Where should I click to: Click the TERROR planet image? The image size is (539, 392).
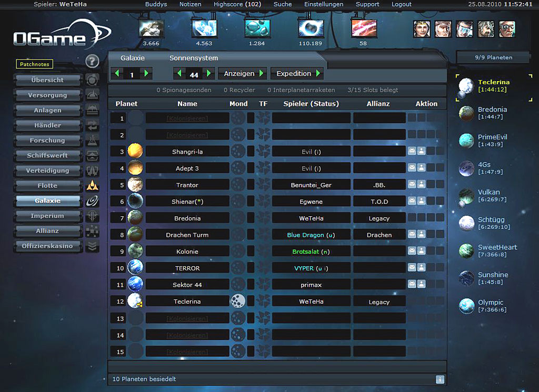[x=135, y=267]
